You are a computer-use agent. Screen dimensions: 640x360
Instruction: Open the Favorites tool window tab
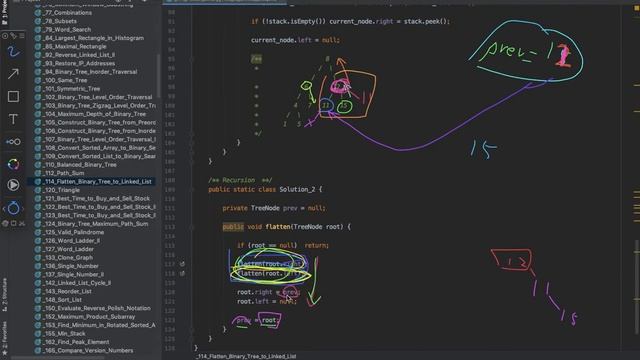(x=4, y=338)
